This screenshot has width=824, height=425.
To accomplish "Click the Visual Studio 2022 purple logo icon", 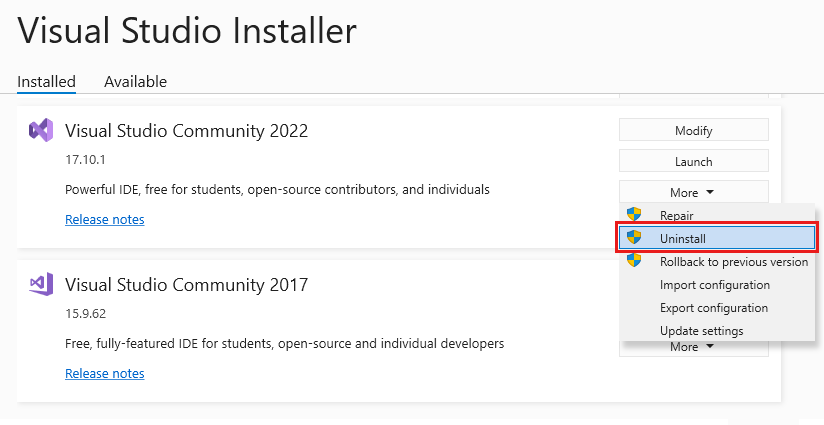I will pos(41,130).
